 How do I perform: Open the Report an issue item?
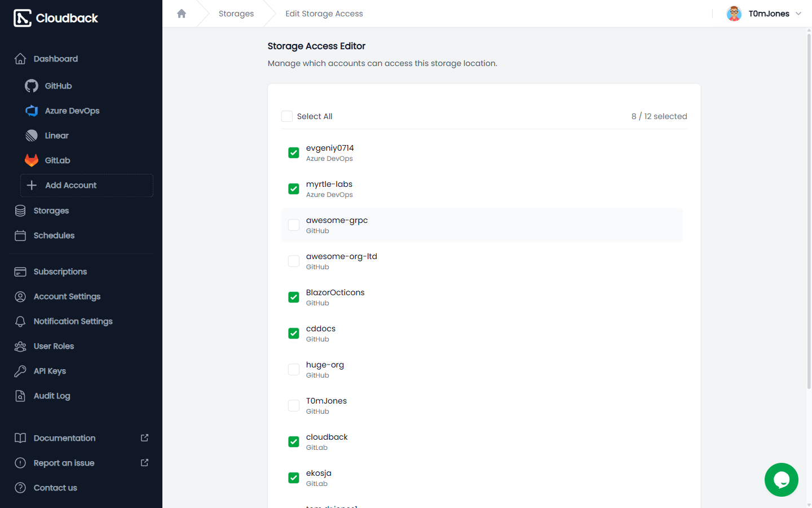tap(82, 463)
